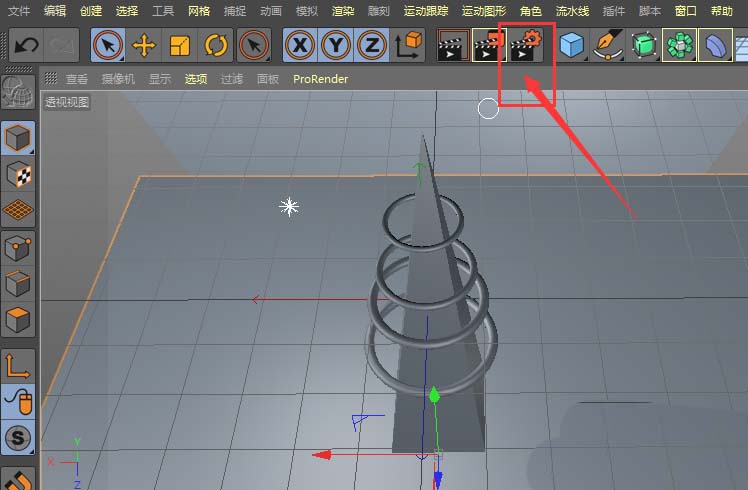This screenshot has width=748, height=490.
Task: Open Edit Render Settings icon
Action: [524, 45]
